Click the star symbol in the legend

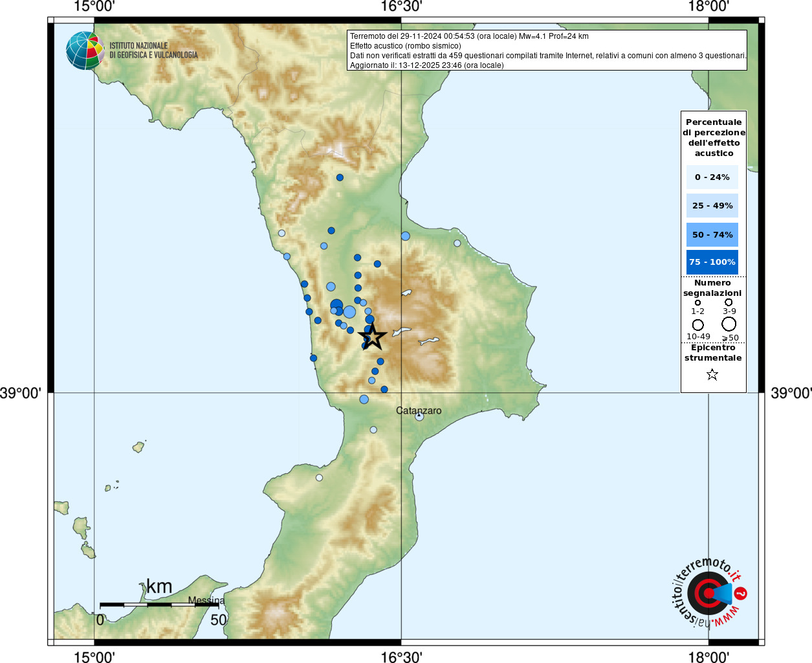(712, 374)
